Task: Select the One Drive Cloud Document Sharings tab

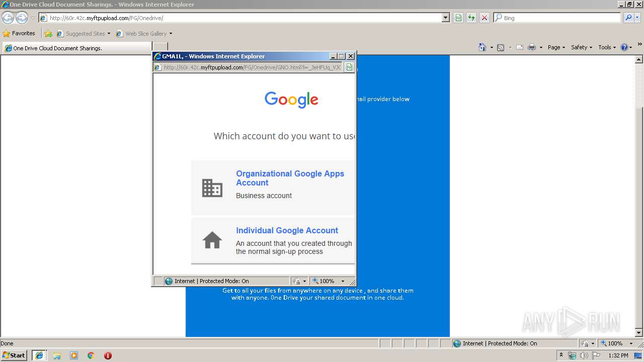Action: point(76,48)
